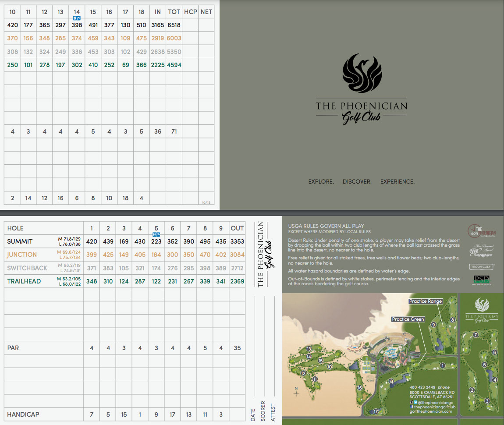The height and width of the screenshot is (425, 504).
Task: Select the hole 9 marker on the course map
Action: (x=433, y=325)
